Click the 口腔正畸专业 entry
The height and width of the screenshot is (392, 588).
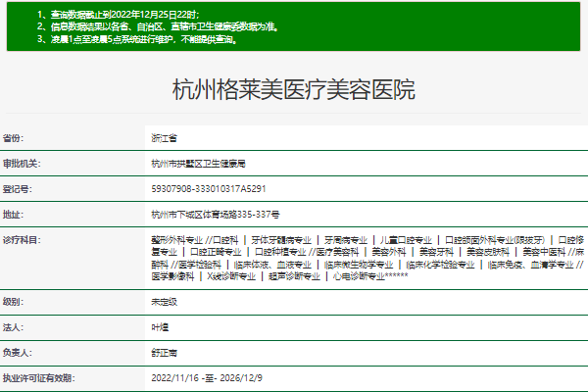click(216, 252)
